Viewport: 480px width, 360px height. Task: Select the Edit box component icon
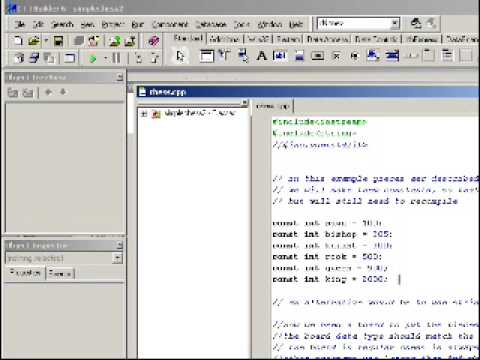pyautogui.click(x=279, y=56)
